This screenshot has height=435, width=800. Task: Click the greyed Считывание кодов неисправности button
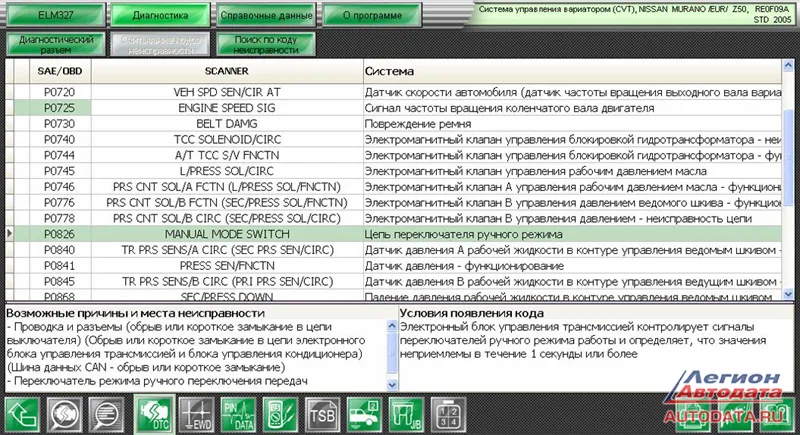tap(160, 44)
